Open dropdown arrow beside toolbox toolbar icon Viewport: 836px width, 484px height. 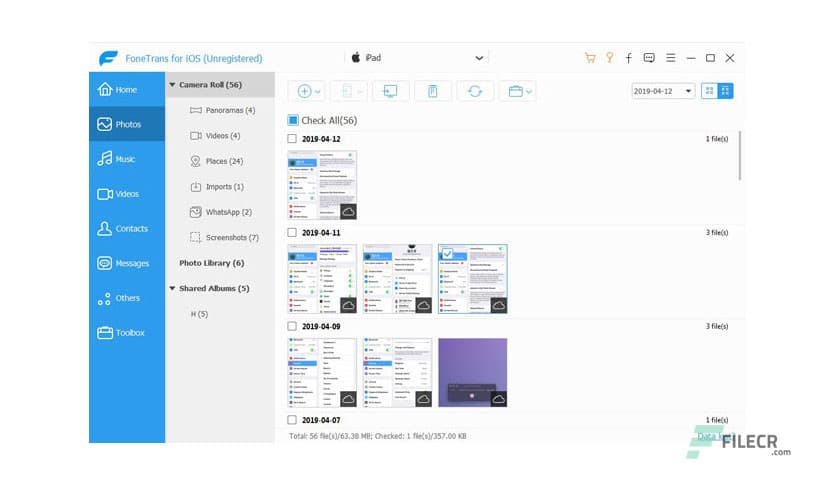click(528, 92)
